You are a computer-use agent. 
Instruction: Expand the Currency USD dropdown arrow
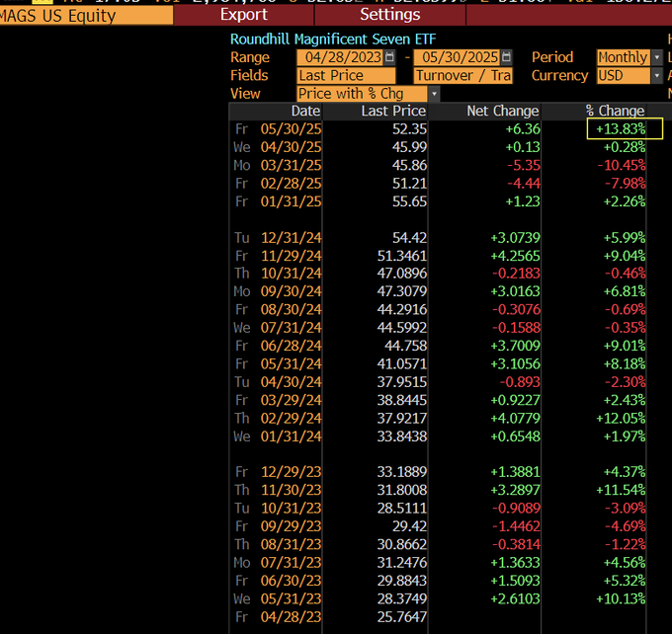[656, 76]
